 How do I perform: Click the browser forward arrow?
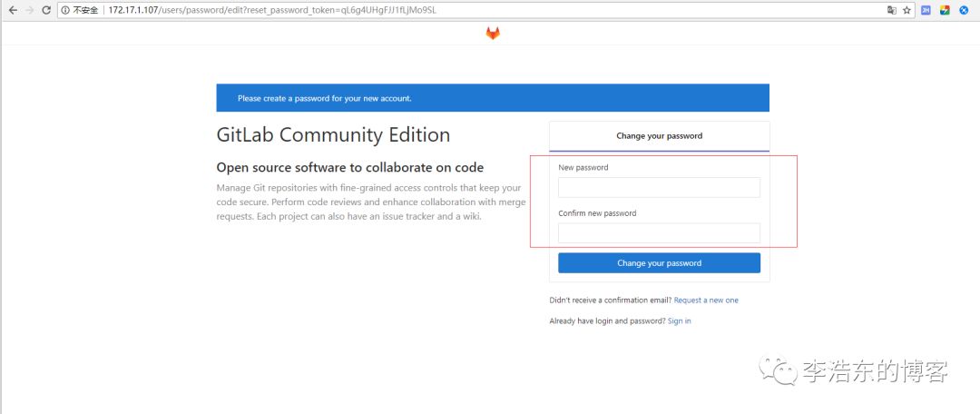[x=29, y=11]
